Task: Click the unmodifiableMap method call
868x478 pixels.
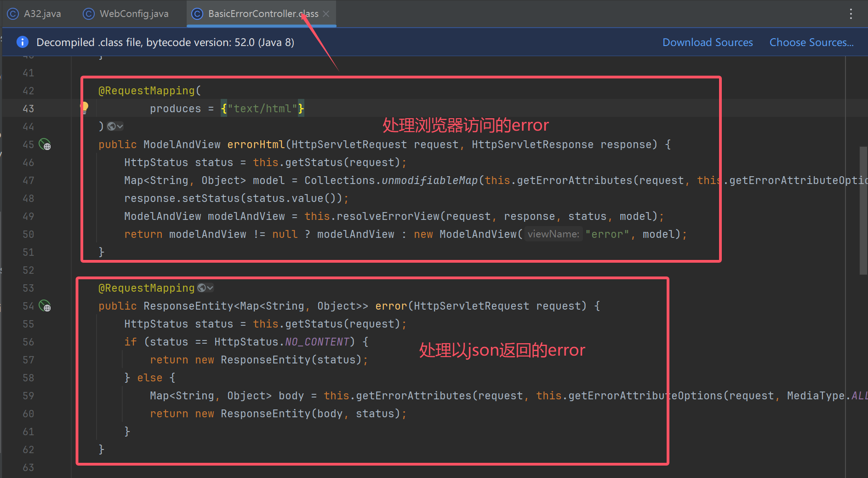Action: [x=429, y=180]
